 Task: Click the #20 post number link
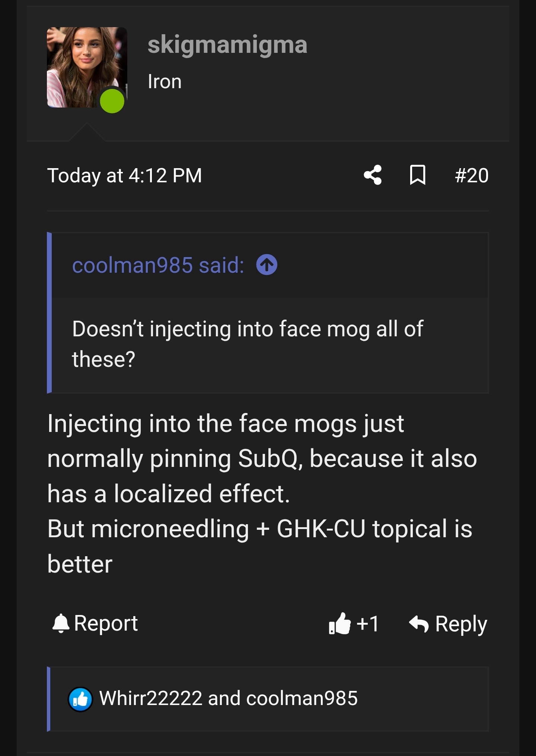(x=471, y=175)
